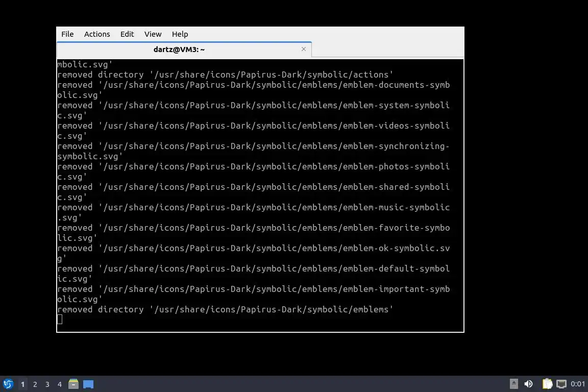The image size is (588, 392).
Task: Click the "mbolic.svg'" fragment at top of terminal
Action: (85, 64)
